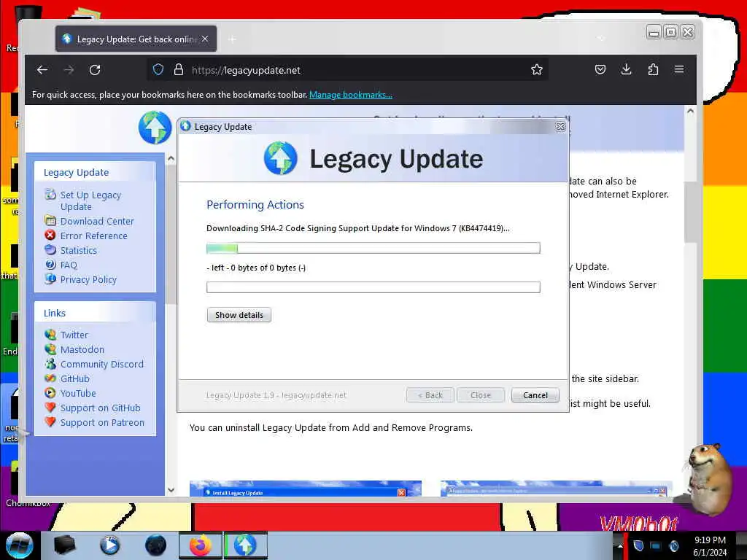The width and height of the screenshot is (747, 560).
Task: Click the Legacy Update globe logo on page
Action: click(155, 128)
